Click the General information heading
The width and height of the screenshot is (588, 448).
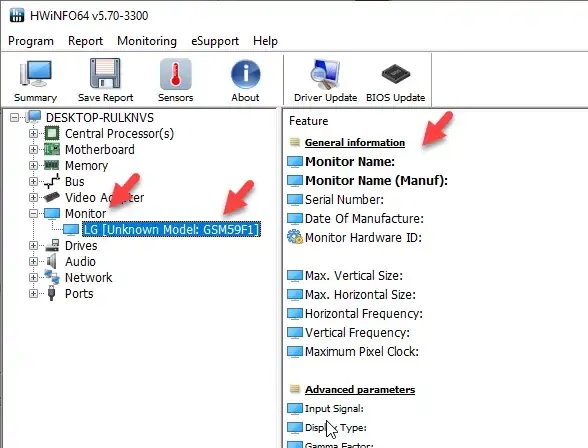355,142
